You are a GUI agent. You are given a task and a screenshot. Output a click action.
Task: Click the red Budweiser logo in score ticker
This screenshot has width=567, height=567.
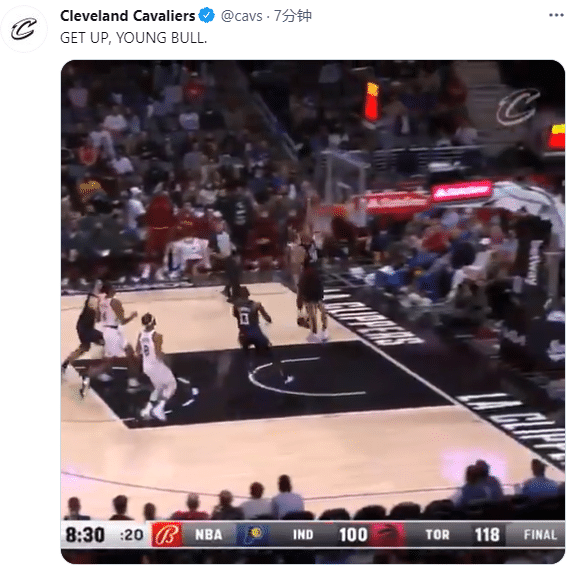click(x=167, y=534)
